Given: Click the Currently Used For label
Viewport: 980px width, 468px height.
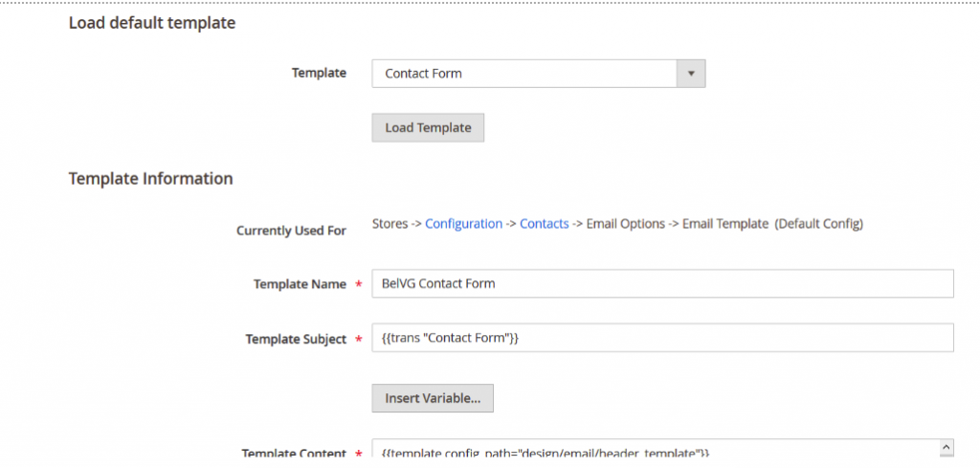Looking at the screenshot, I should [x=291, y=231].
